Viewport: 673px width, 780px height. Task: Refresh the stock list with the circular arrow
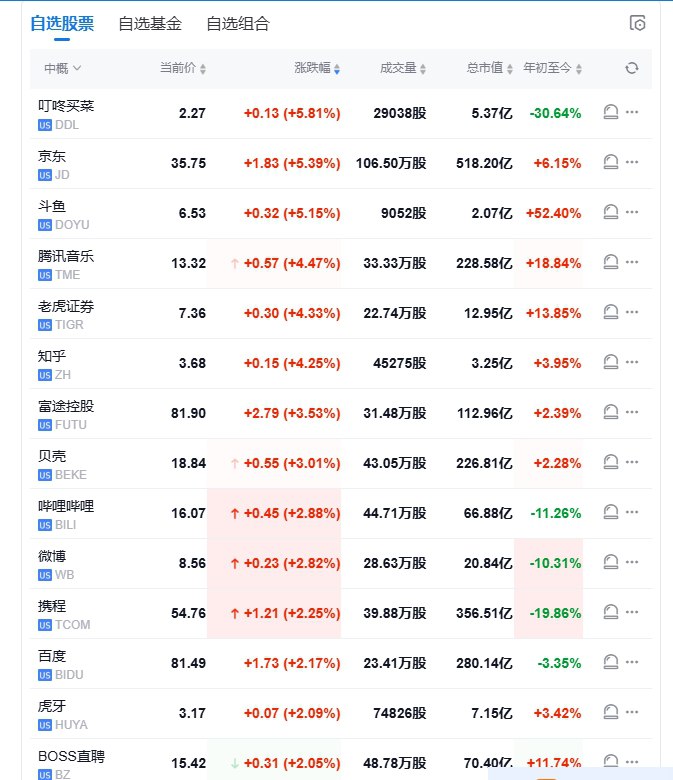632,68
